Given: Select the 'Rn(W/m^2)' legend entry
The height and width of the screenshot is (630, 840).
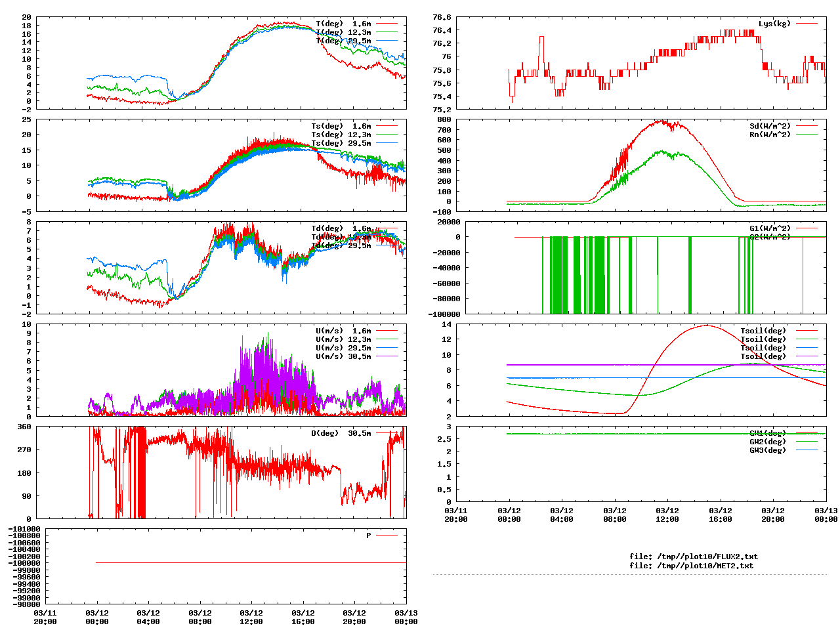Looking at the screenshot, I should click(770, 135).
